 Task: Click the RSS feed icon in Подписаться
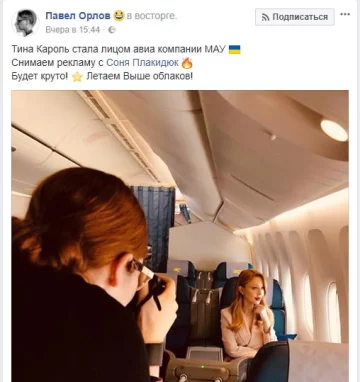coord(265,17)
